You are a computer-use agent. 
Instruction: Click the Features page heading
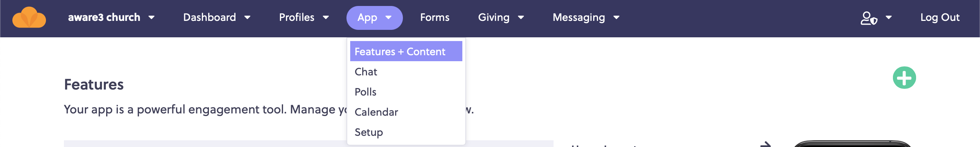point(93,84)
